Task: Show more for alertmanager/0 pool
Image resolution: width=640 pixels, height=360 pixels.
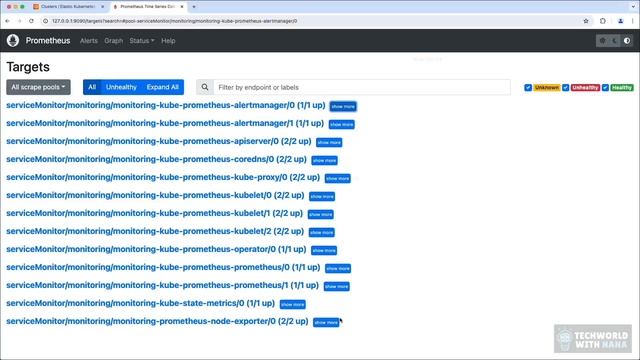Action: [343, 107]
